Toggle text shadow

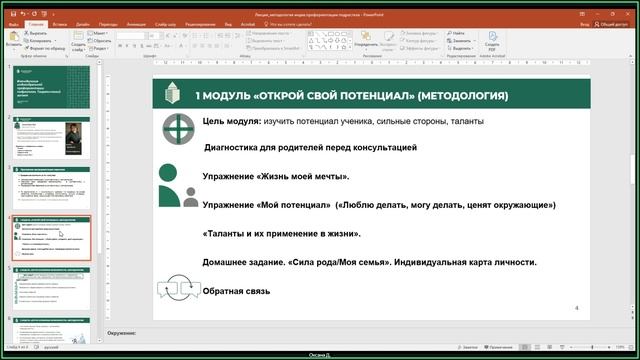tap(142, 46)
